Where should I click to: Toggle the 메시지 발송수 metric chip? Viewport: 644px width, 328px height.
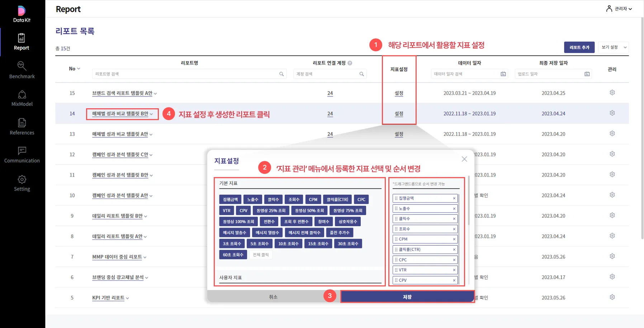point(235,233)
